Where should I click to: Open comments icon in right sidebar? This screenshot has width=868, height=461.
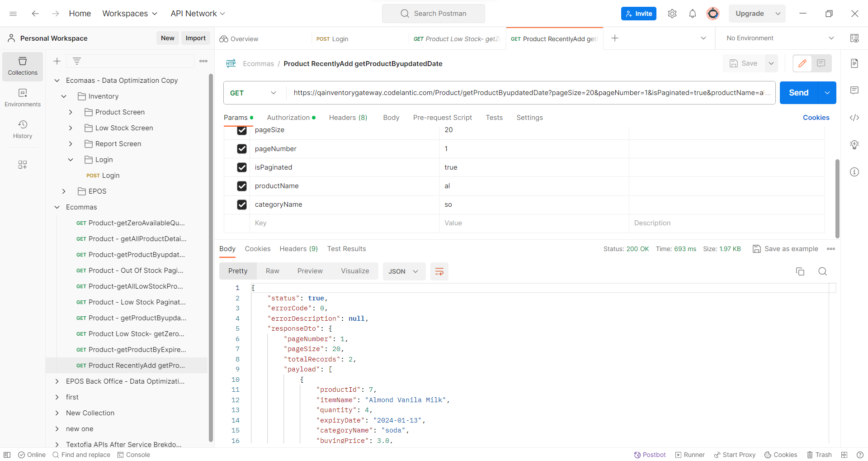tap(854, 90)
